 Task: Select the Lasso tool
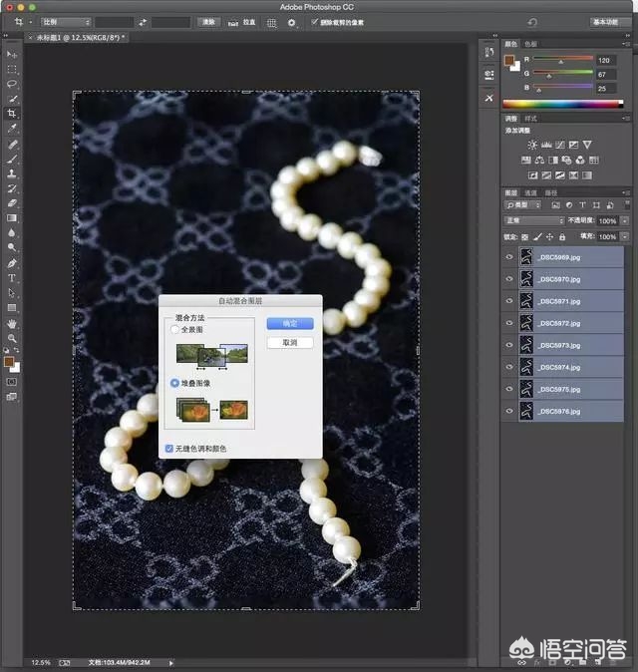(x=12, y=84)
